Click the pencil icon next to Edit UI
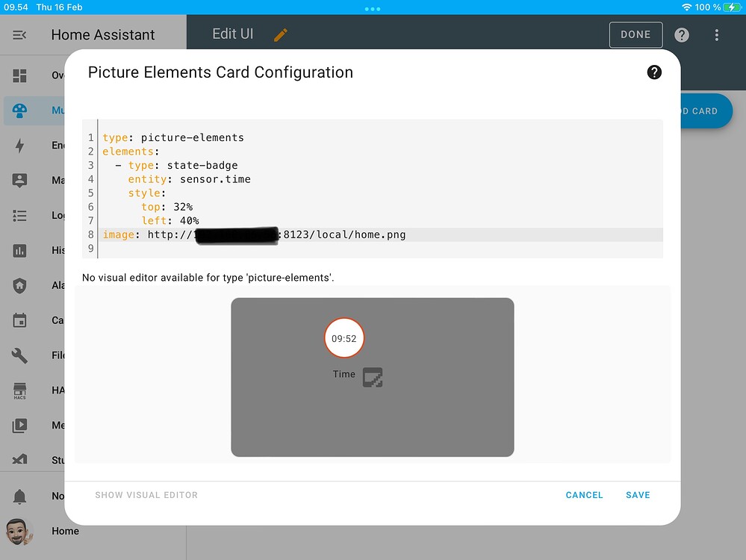This screenshot has width=746, height=560. [281, 35]
